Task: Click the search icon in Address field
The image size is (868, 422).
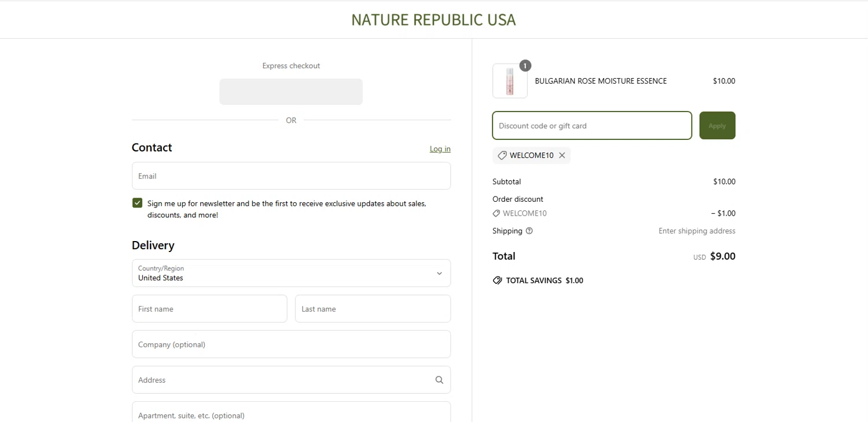Action: tap(439, 380)
